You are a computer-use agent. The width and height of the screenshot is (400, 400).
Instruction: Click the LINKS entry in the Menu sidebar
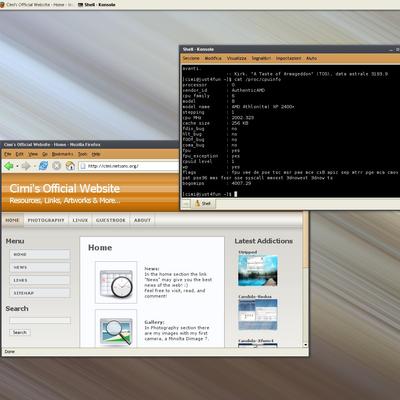coord(40,280)
